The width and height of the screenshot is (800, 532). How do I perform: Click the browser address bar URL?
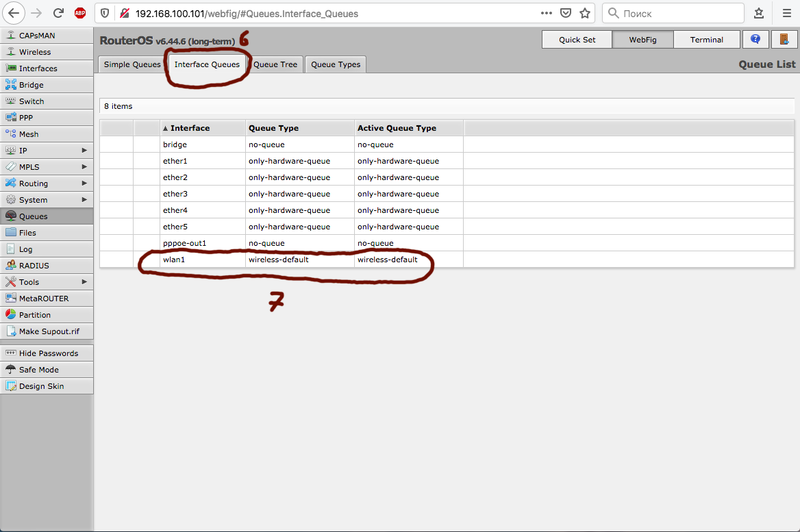pyautogui.click(x=247, y=14)
